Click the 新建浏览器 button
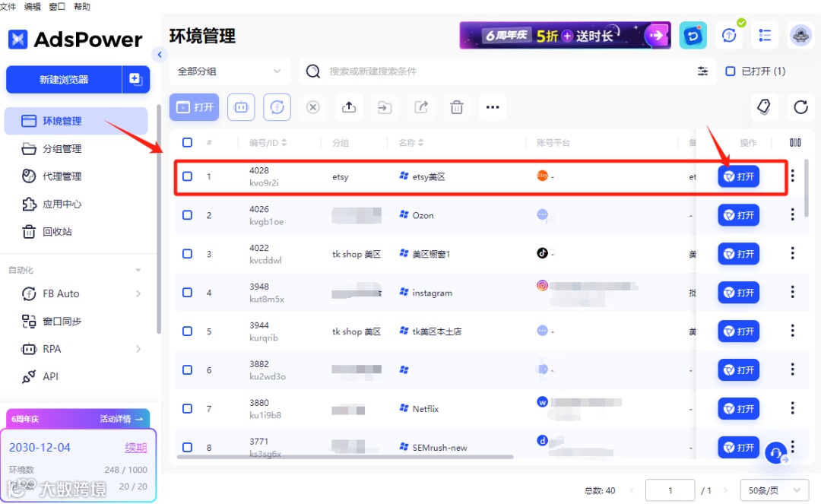Viewport: 821px width, 504px height. (64, 80)
